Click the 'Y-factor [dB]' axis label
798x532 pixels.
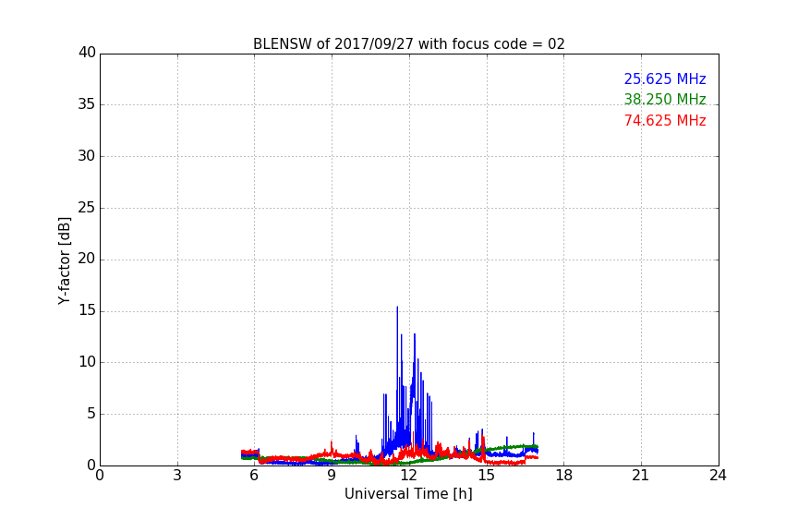(x=64, y=260)
